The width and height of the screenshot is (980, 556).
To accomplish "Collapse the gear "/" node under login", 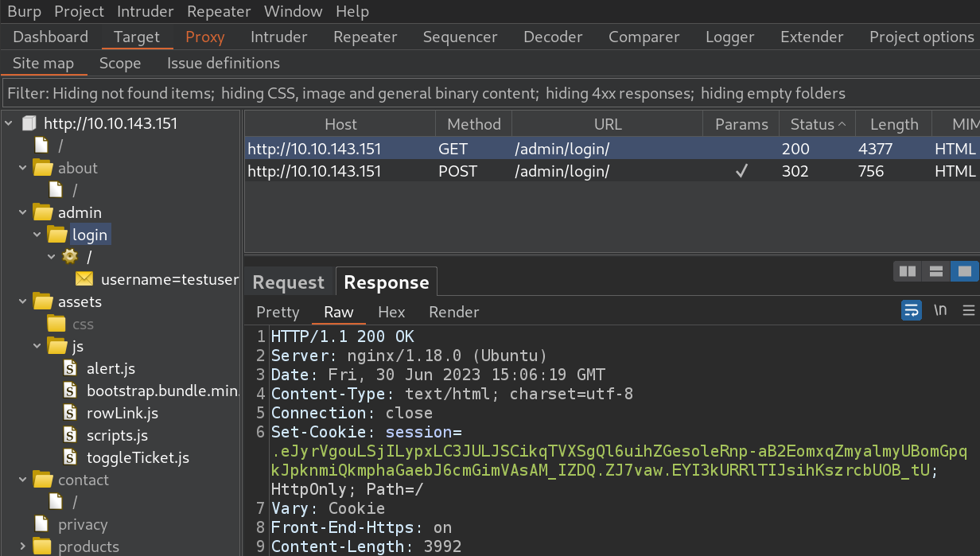I will [52, 257].
